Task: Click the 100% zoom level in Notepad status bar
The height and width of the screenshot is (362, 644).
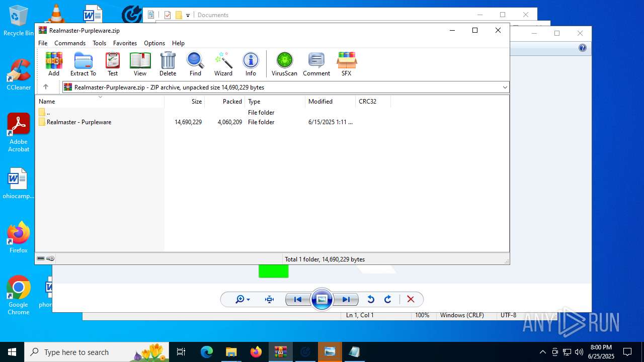Action: tap(422, 315)
